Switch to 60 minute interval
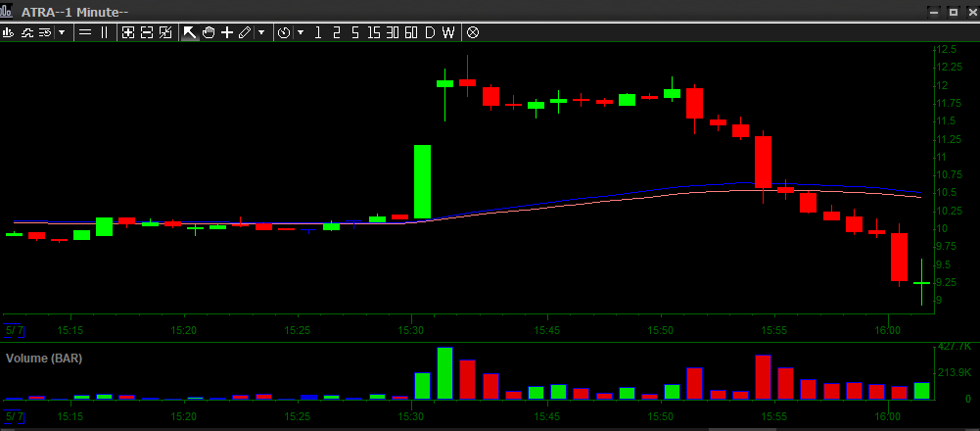 point(411,32)
